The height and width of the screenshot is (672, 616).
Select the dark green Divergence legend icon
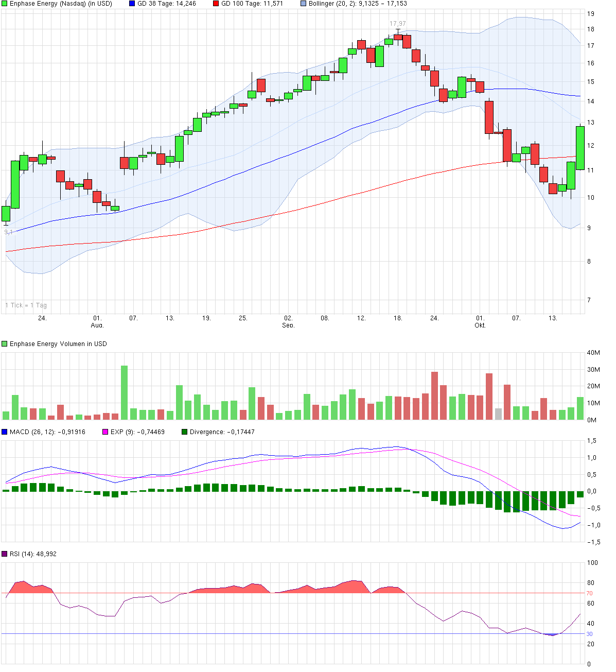pyautogui.click(x=184, y=432)
